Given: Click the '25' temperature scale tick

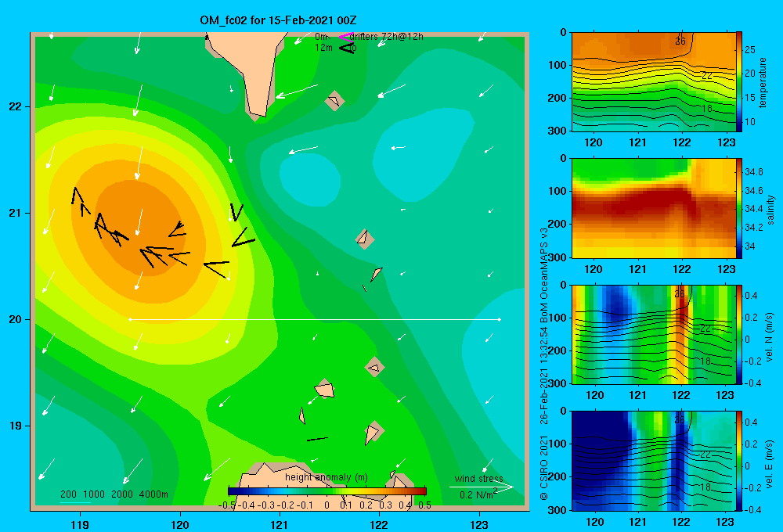Looking at the screenshot, I should (x=750, y=50).
